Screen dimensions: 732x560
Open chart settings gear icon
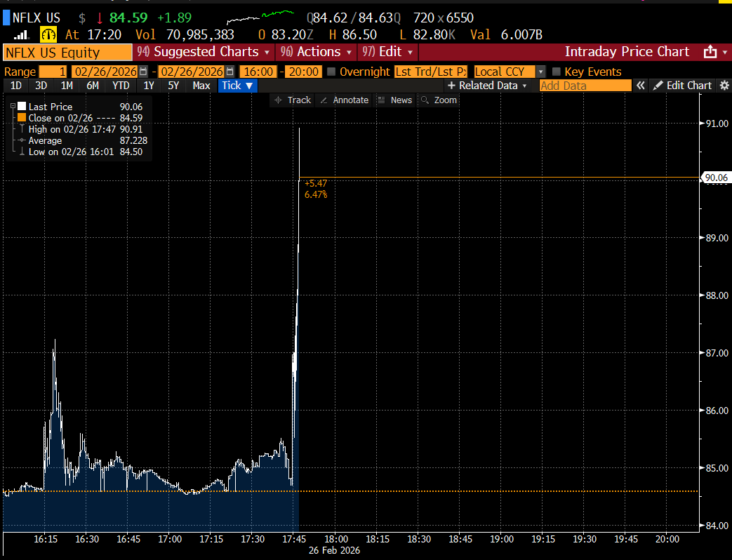724,86
